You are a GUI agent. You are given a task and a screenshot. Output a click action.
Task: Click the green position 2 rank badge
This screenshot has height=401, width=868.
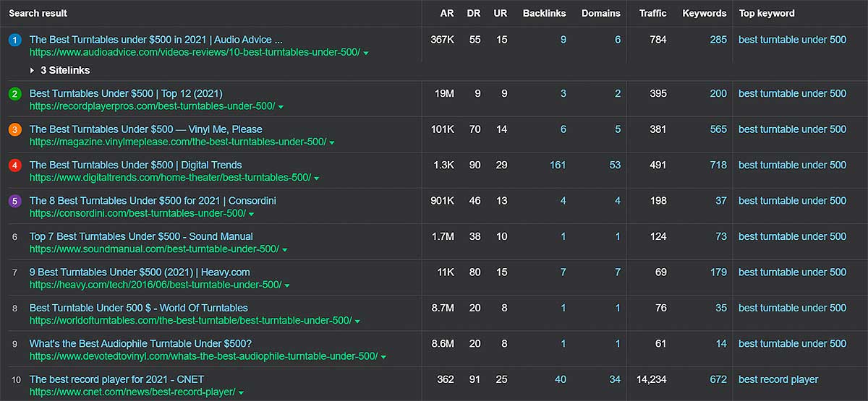pyautogui.click(x=14, y=94)
